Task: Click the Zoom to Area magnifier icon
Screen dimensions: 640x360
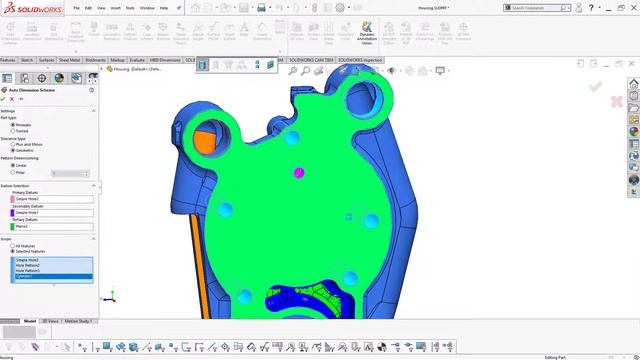Action: (x=306, y=71)
